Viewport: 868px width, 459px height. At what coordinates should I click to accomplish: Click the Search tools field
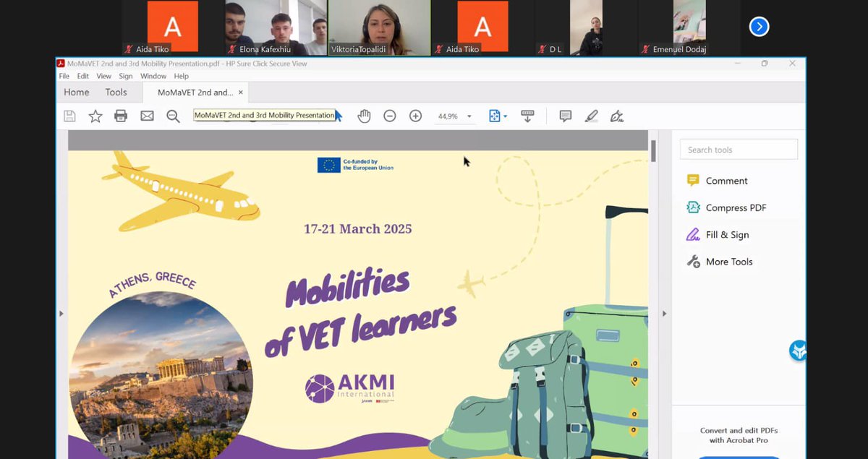pyautogui.click(x=739, y=150)
